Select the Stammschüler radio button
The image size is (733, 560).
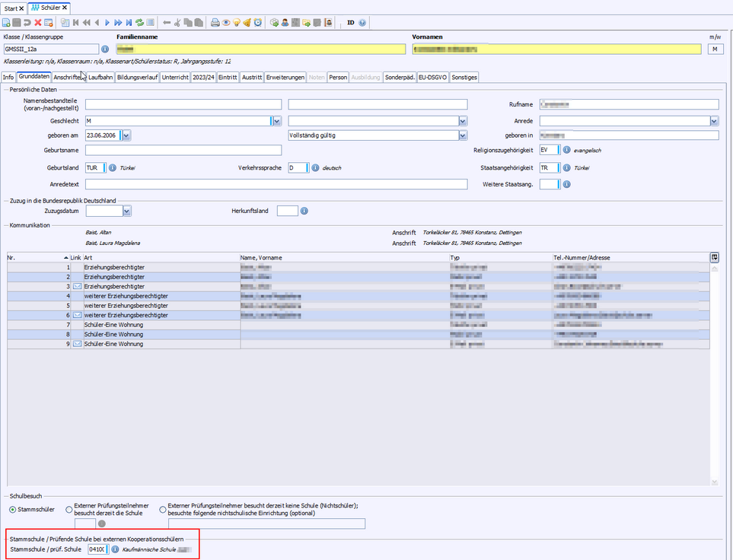pos(13,510)
